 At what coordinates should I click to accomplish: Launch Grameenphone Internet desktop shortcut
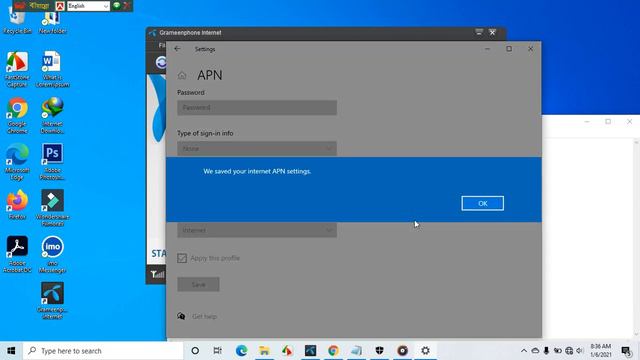[52, 301]
